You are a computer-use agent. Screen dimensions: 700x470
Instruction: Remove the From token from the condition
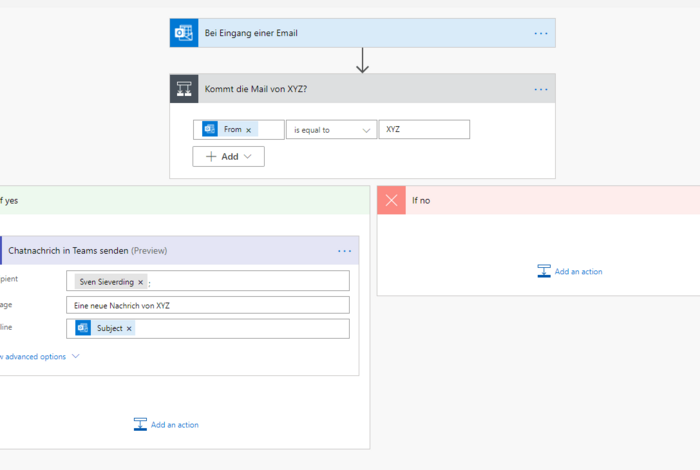tap(249, 130)
